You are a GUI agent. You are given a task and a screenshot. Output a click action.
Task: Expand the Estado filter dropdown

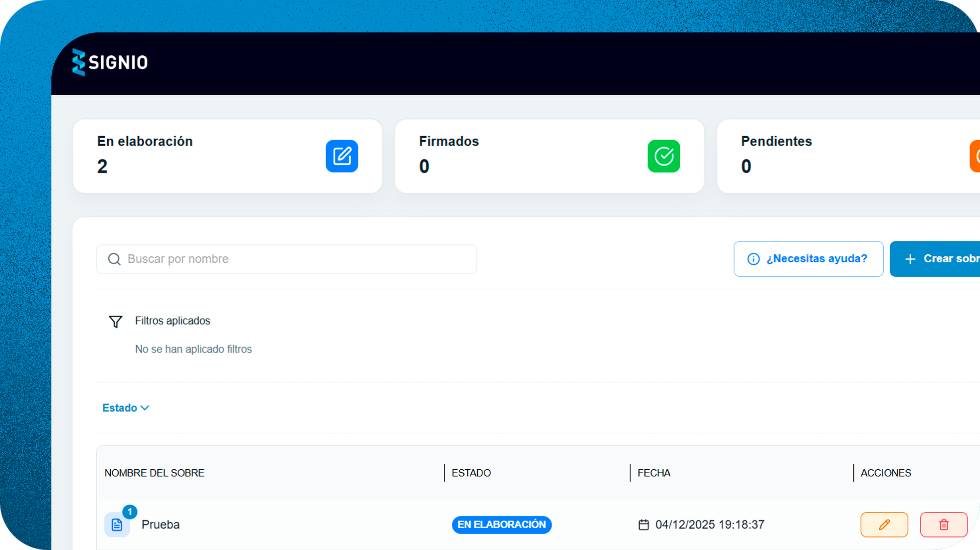click(x=126, y=408)
